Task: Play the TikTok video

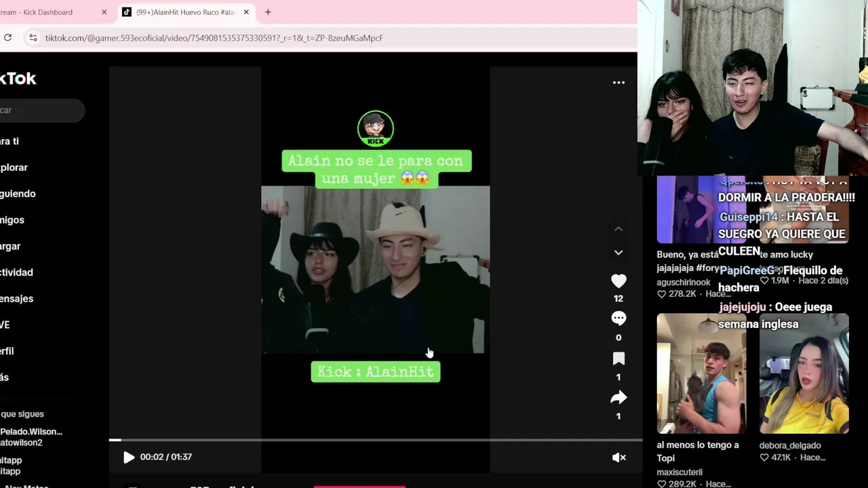Action: point(128,457)
